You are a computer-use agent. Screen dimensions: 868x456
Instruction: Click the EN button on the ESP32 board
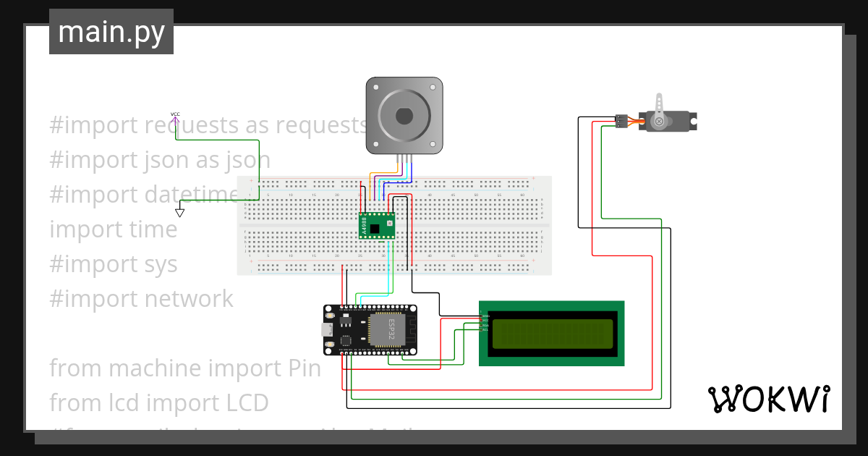coord(330,316)
